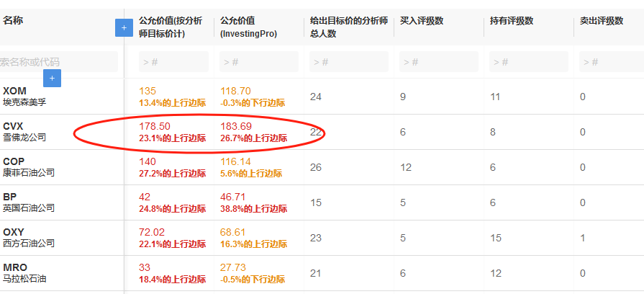Screen dimensions: 644x294
Task: Open the XOM 埃克森美孚 stock link
Action: [x=24, y=97]
